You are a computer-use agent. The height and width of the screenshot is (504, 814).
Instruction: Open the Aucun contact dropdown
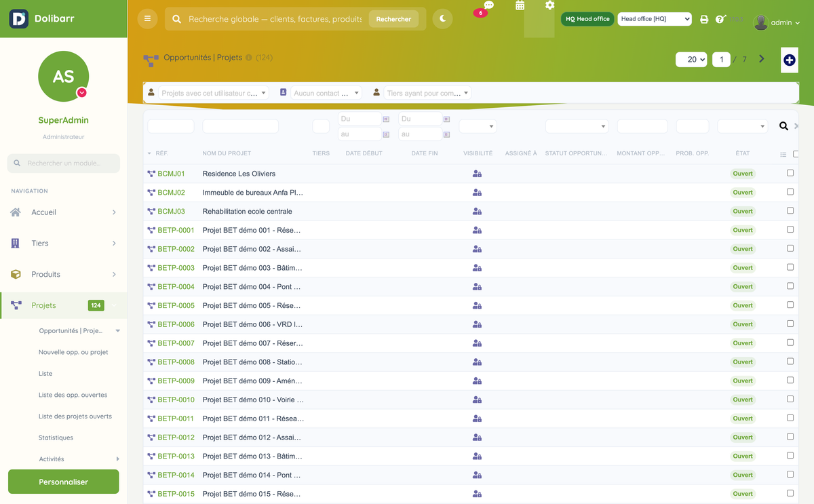coord(326,93)
